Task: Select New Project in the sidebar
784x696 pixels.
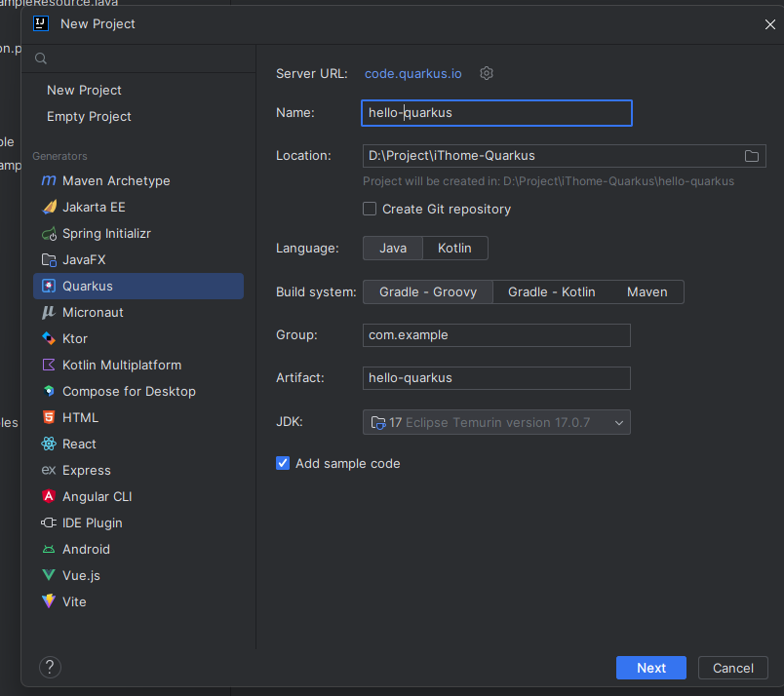Action: [x=84, y=90]
